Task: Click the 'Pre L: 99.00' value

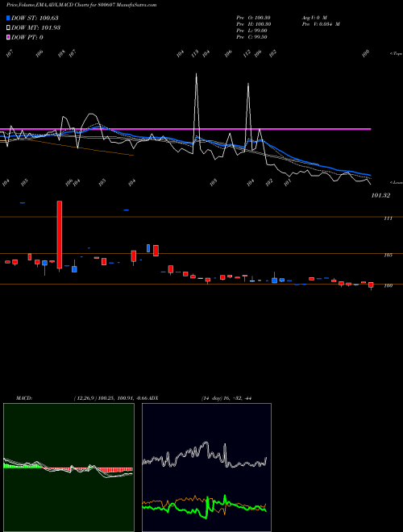Action: (x=251, y=31)
